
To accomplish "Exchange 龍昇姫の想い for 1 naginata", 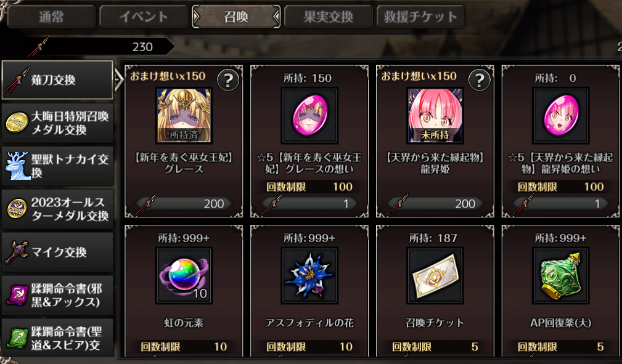I will pos(560,204).
